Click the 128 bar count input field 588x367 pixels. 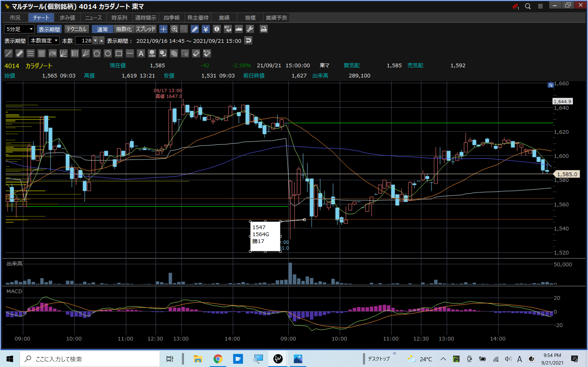point(84,41)
